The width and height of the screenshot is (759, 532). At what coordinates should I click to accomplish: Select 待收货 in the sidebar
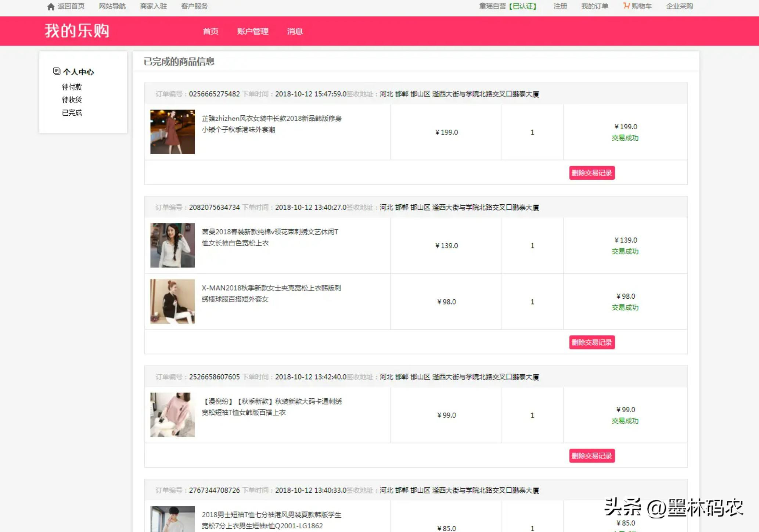[x=72, y=100]
